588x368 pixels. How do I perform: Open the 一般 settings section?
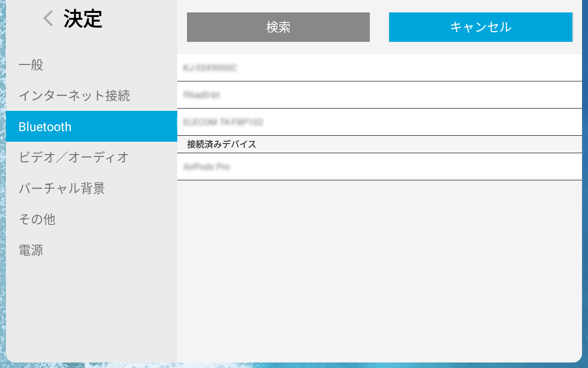31,65
